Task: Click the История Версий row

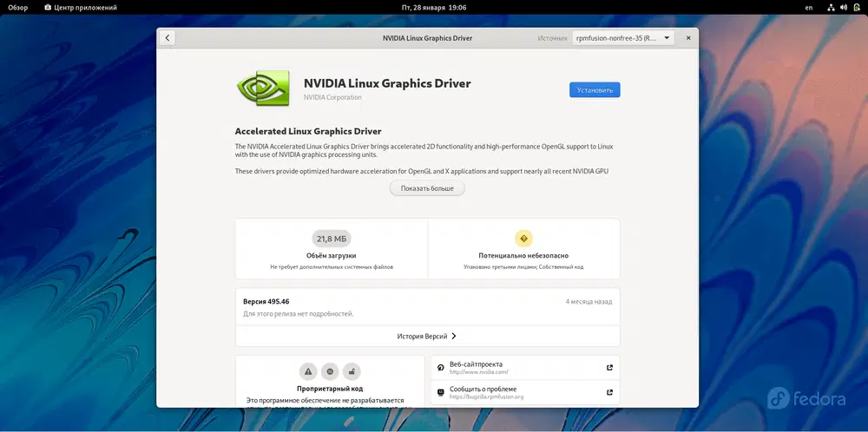Action: tap(427, 336)
